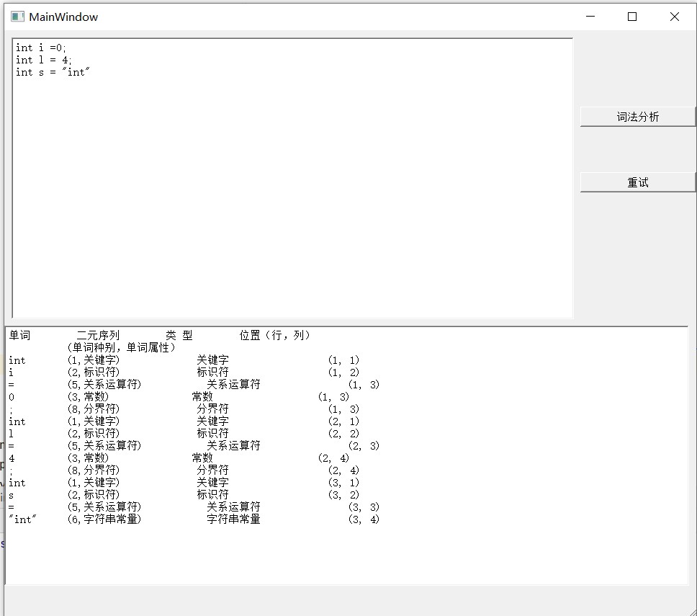Click the 二元序列 column header
Image resolution: width=697 pixels, height=616 pixels.
tap(94, 334)
